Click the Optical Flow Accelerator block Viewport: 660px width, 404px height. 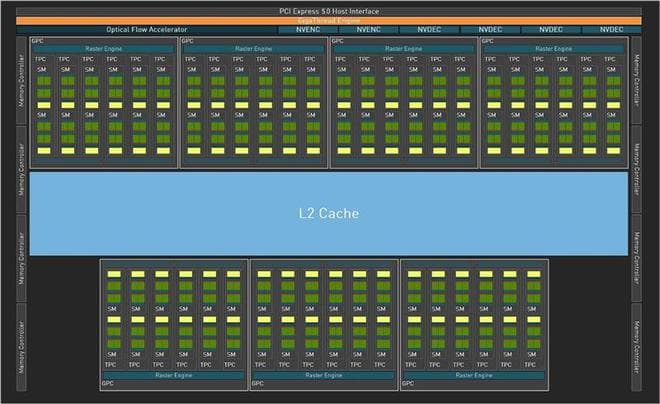point(147,30)
